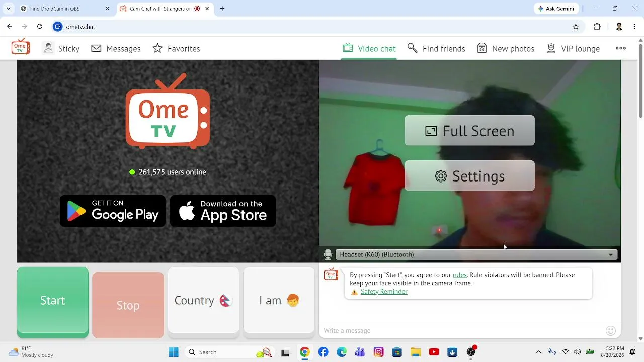Open the three-dot more options menu
Viewport: 644px width, 362px height.
pyautogui.click(x=621, y=48)
